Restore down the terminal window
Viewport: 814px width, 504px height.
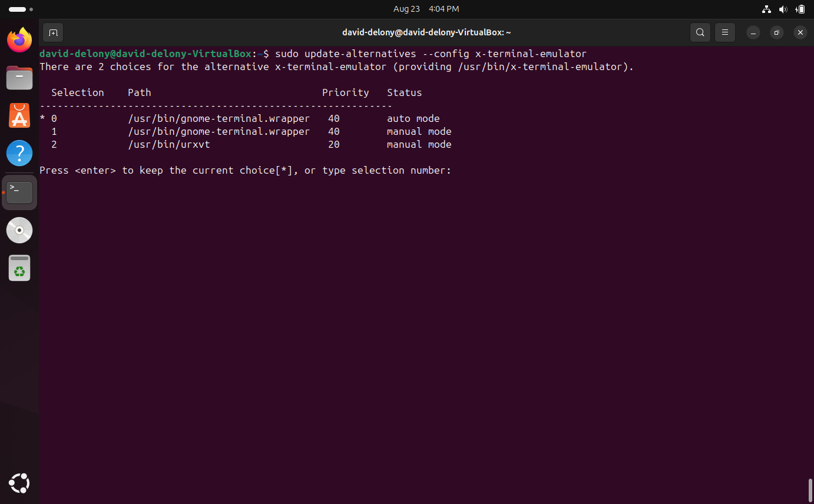click(x=776, y=32)
